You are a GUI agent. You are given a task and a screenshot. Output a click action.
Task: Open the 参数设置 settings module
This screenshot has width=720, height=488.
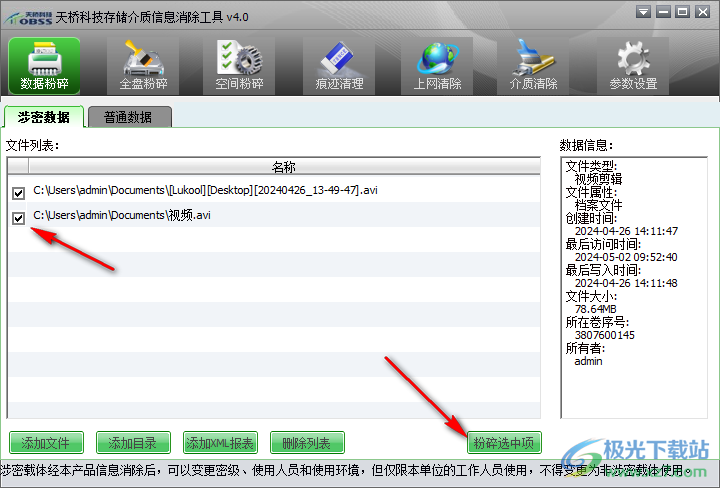pyautogui.click(x=633, y=66)
